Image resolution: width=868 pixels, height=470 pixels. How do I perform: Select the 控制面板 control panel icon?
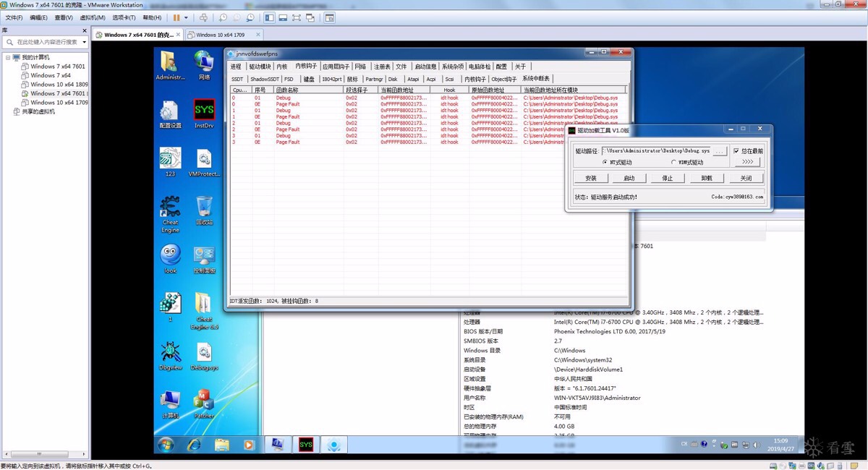(x=204, y=259)
